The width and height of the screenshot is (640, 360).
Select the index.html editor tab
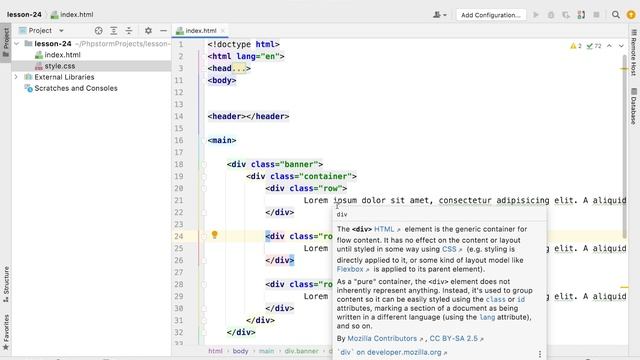click(x=200, y=31)
